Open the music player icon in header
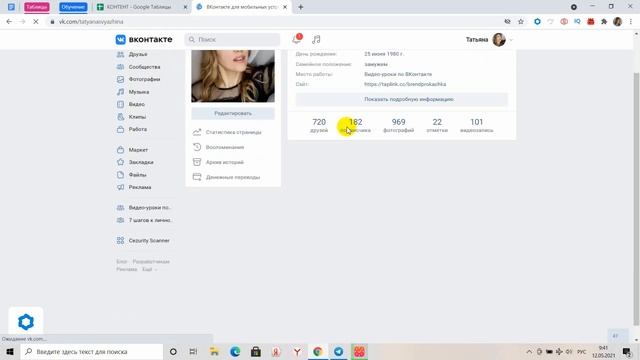Screen dimensions: 640x360 316,40
